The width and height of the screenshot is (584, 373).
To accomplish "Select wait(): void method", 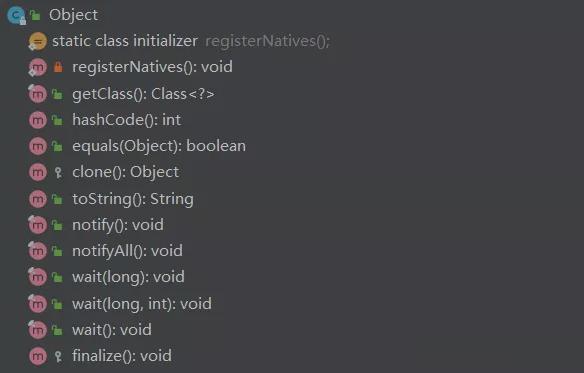I will click(x=112, y=330).
